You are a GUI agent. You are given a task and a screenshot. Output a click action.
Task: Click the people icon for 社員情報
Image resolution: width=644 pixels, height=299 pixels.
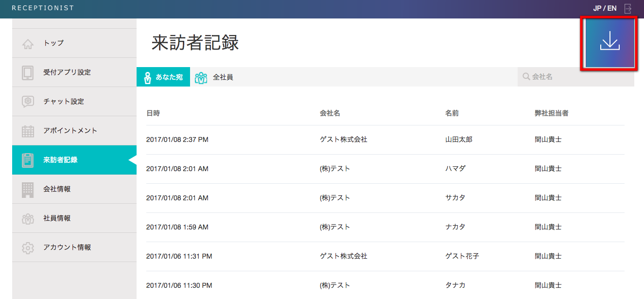tap(28, 218)
